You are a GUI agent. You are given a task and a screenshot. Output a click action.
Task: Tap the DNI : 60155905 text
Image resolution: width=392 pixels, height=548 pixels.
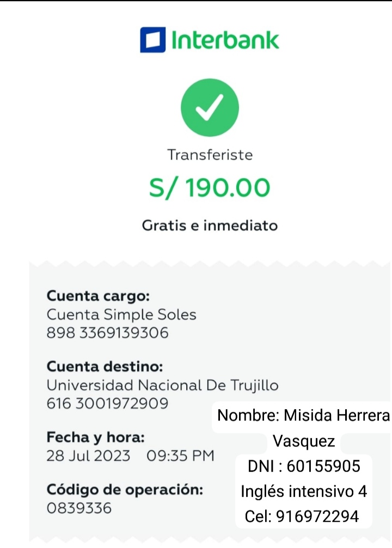pos(304,466)
